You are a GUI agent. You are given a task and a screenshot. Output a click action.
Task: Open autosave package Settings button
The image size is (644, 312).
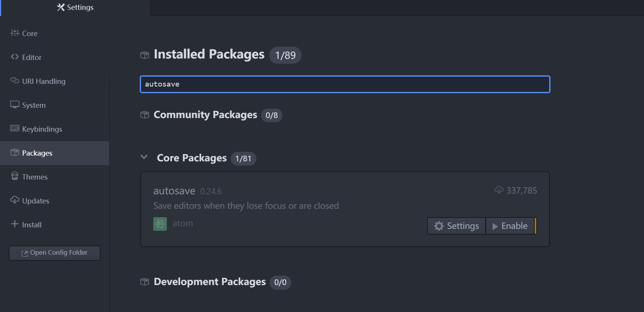[x=456, y=226]
